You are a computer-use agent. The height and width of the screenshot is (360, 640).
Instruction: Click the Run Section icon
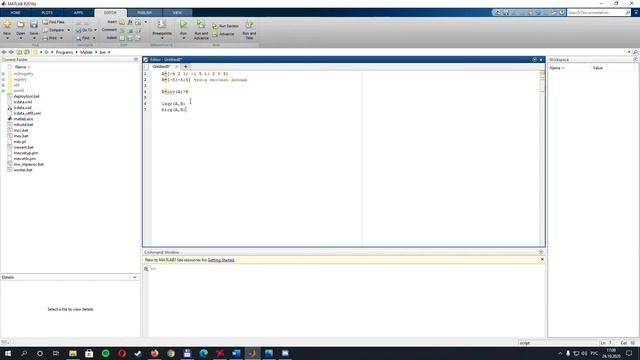215,26
